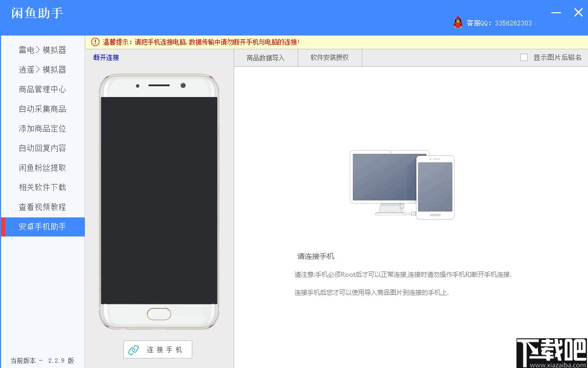Go to 商品管理中心
Screen dimensions: 588x368
(43, 90)
